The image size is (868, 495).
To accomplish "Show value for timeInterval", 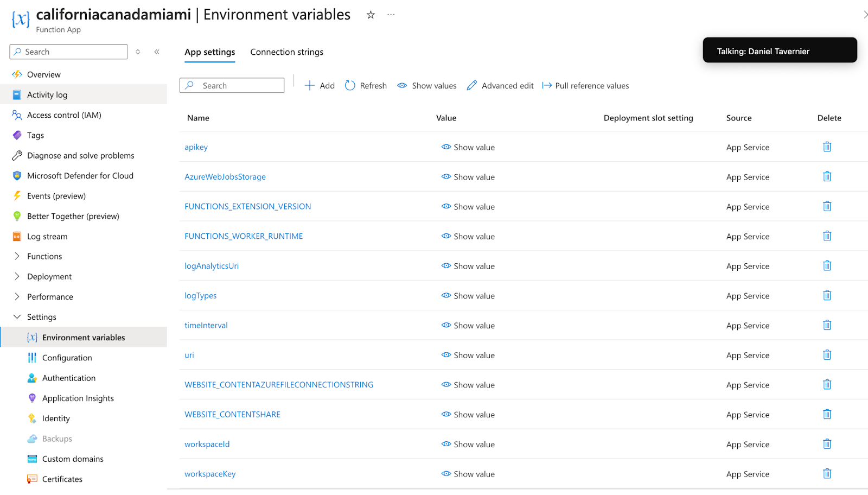I will click(468, 326).
